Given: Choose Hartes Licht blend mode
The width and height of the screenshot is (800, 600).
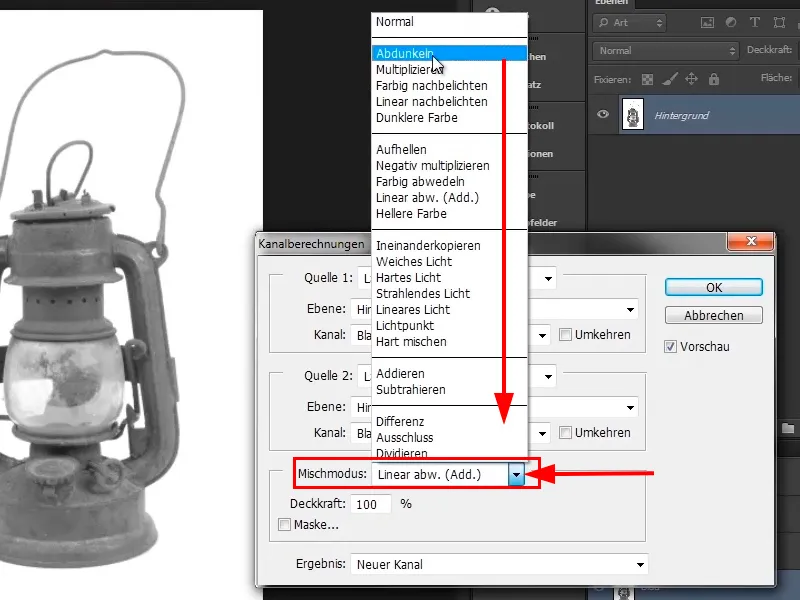Looking at the screenshot, I should tap(449, 278).
